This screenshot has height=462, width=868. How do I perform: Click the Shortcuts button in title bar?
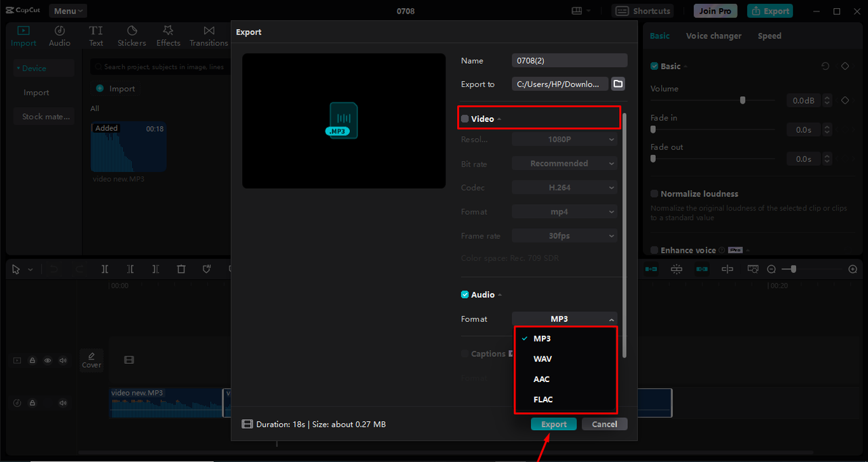644,11
